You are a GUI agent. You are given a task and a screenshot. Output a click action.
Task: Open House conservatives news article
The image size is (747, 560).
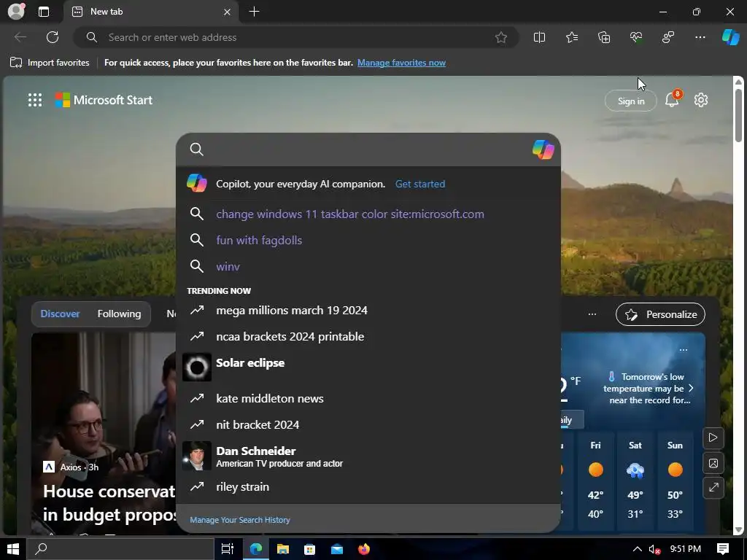coord(109,503)
